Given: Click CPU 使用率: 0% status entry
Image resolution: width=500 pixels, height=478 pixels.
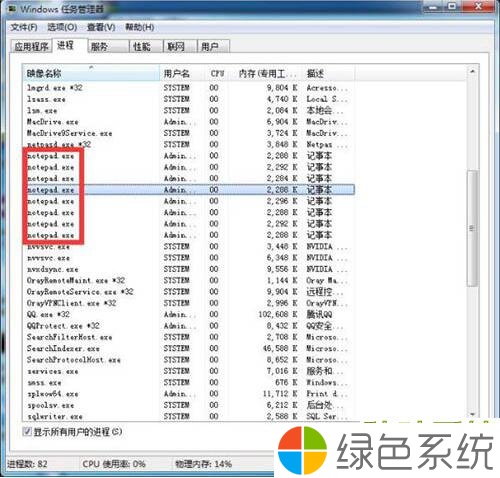Looking at the screenshot, I should point(114,464).
